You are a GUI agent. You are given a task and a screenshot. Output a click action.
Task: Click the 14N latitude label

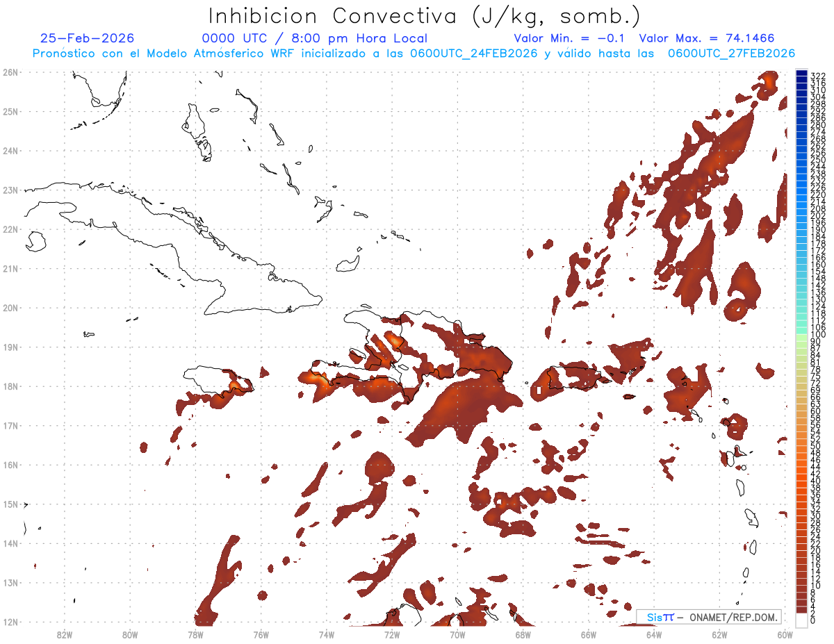coord(10,543)
